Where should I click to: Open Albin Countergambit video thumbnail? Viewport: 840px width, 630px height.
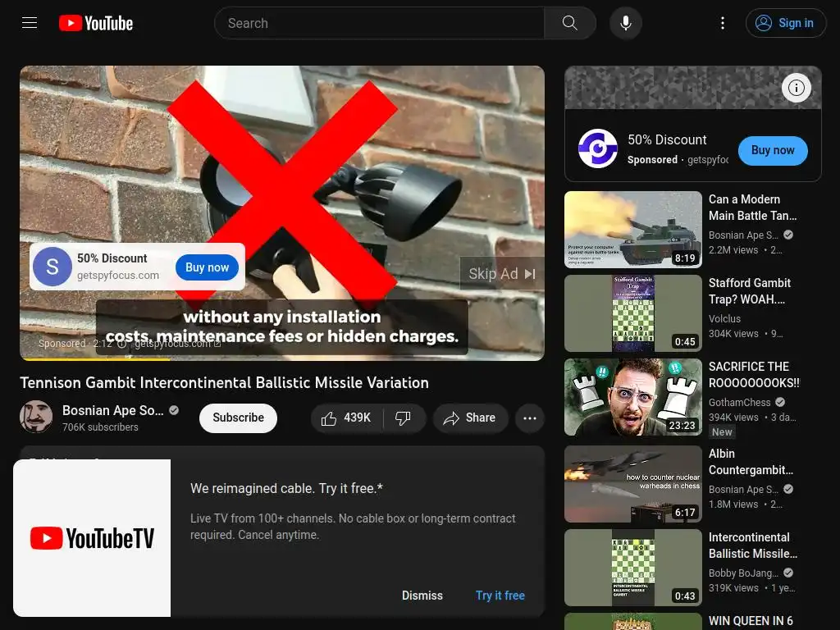point(633,484)
